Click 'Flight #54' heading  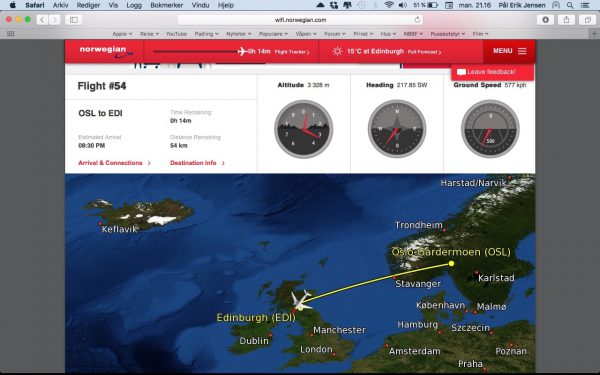pyautogui.click(x=102, y=86)
